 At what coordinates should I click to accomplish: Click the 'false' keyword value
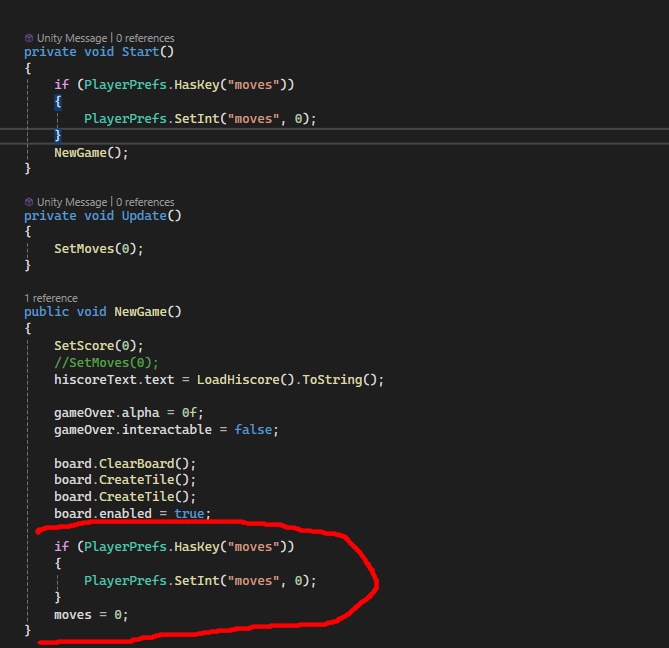coord(253,430)
